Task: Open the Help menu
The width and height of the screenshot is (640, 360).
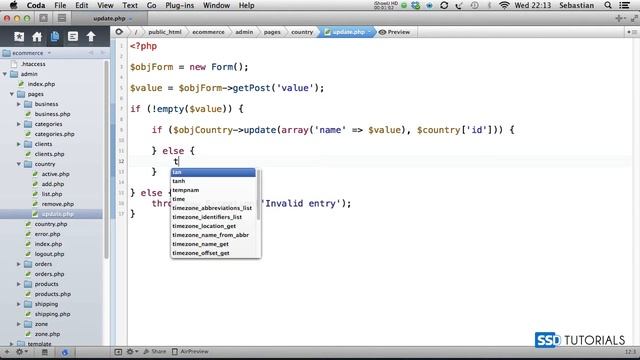Action: [x=246, y=5]
